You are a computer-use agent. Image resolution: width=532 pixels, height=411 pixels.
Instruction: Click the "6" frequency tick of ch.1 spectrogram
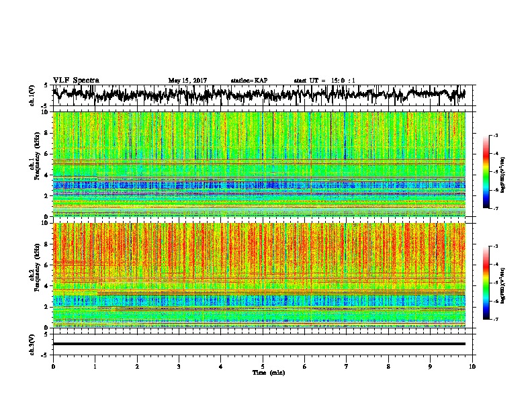pyautogui.click(x=48, y=154)
